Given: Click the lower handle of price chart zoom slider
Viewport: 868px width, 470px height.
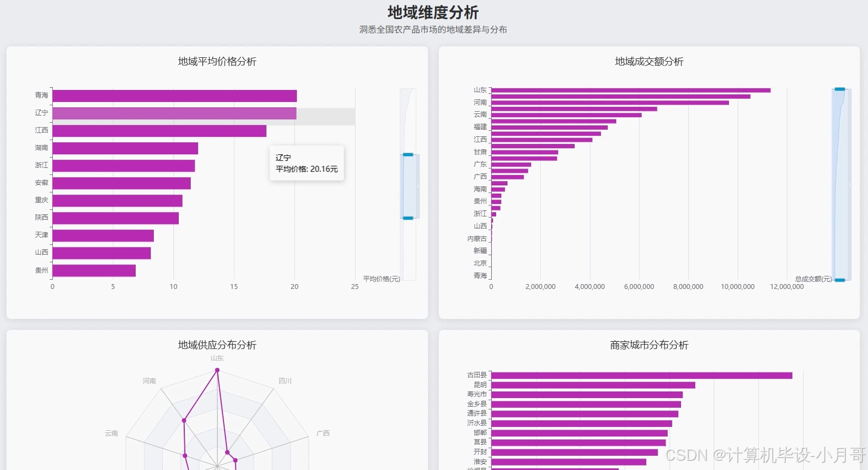Looking at the screenshot, I should (x=408, y=218).
